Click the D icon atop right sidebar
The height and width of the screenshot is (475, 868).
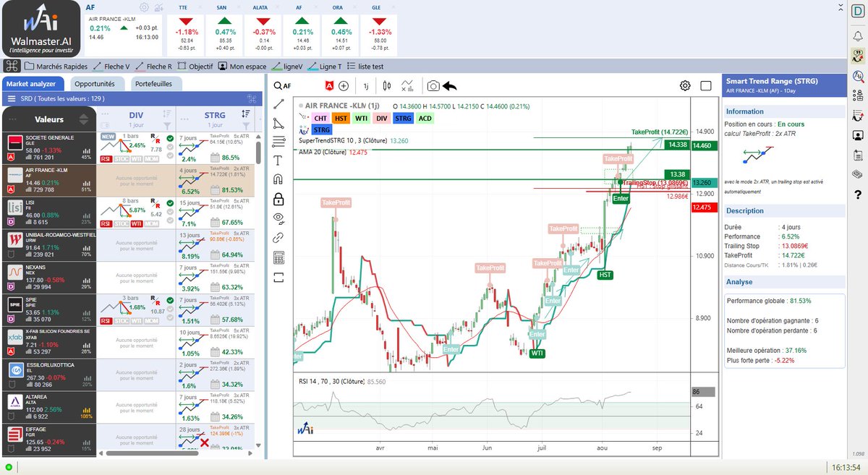(858, 10)
